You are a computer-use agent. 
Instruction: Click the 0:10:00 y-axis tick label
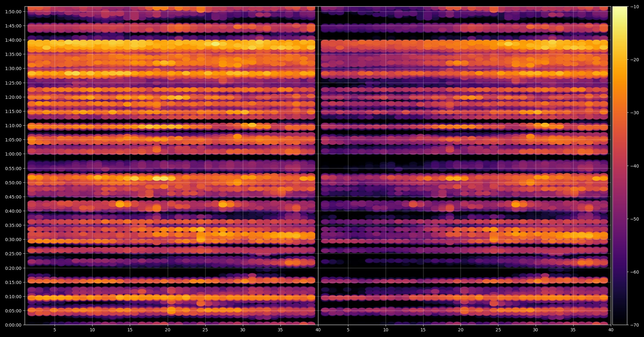(13, 296)
